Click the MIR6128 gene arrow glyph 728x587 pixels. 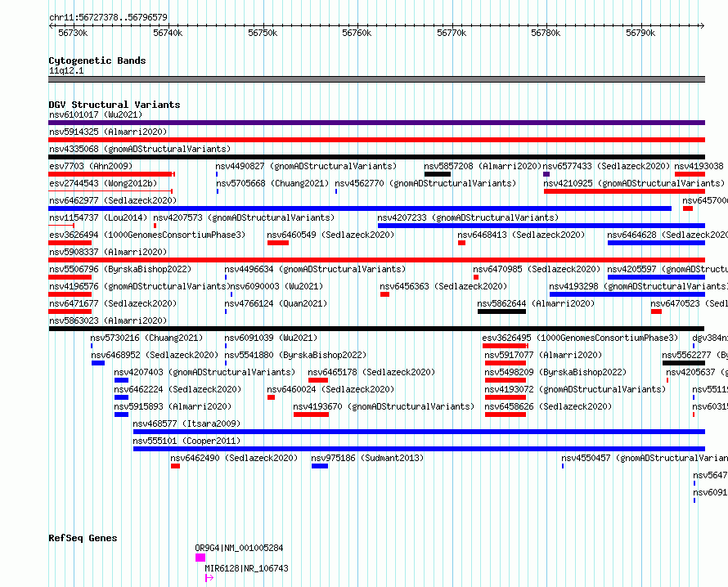(209, 578)
